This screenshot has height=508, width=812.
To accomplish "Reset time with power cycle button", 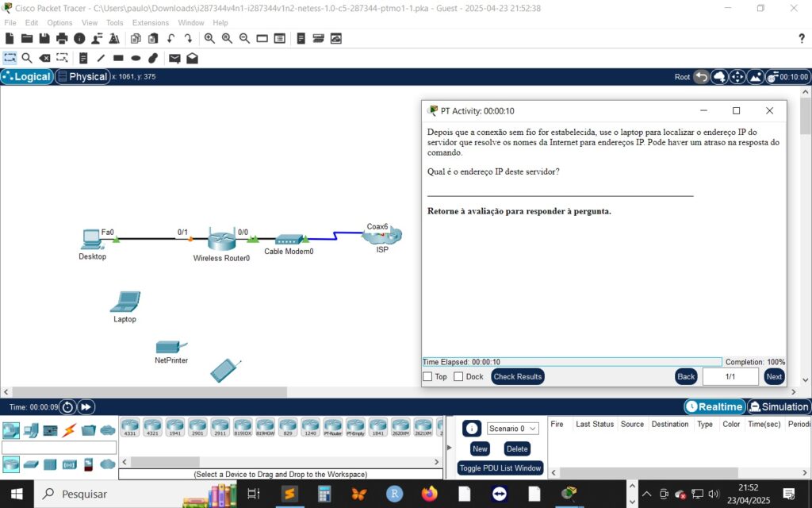I will click(68, 407).
